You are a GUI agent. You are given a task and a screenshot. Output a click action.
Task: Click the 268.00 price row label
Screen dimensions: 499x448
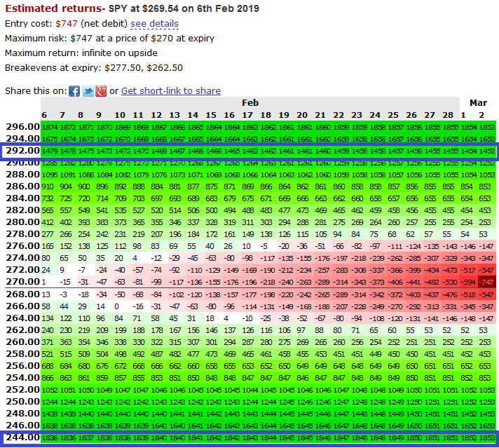(22, 294)
